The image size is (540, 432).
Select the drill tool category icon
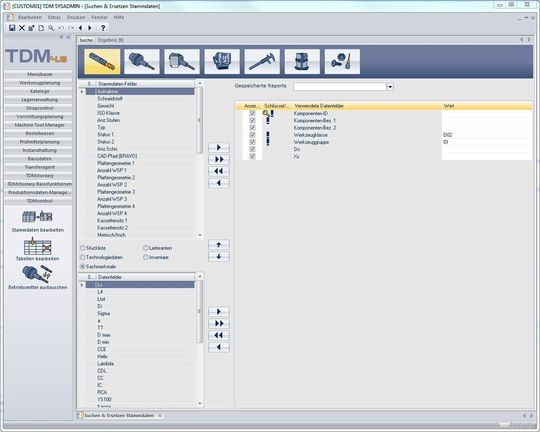tap(102, 61)
